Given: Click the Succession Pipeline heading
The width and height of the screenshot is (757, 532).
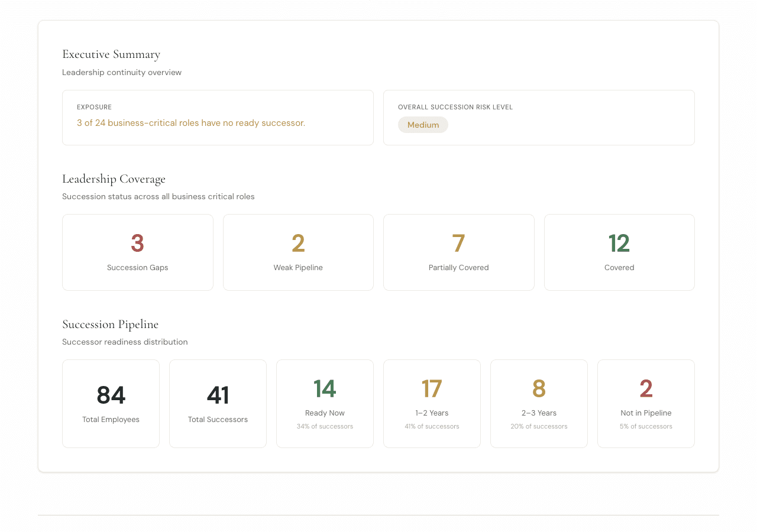Looking at the screenshot, I should click(x=110, y=325).
